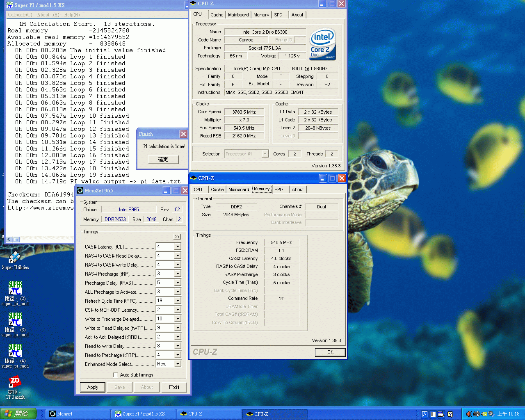Click the Core Speed value field

pyautogui.click(x=244, y=112)
